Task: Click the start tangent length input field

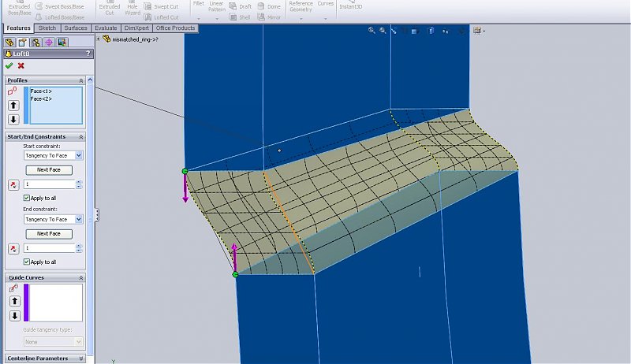Action: pos(50,184)
